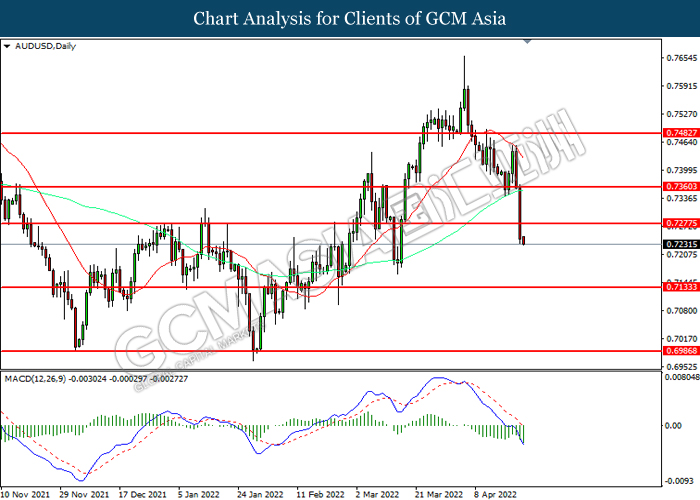
Task: Select the 0.72775 red price label
Action: click(681, 223)
